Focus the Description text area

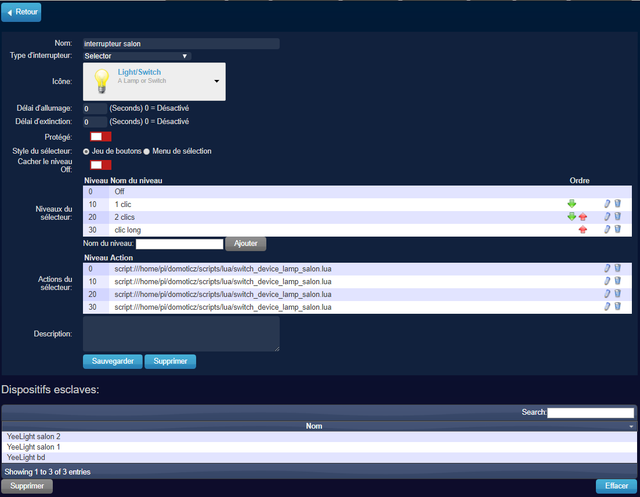(x=181, y=334)
